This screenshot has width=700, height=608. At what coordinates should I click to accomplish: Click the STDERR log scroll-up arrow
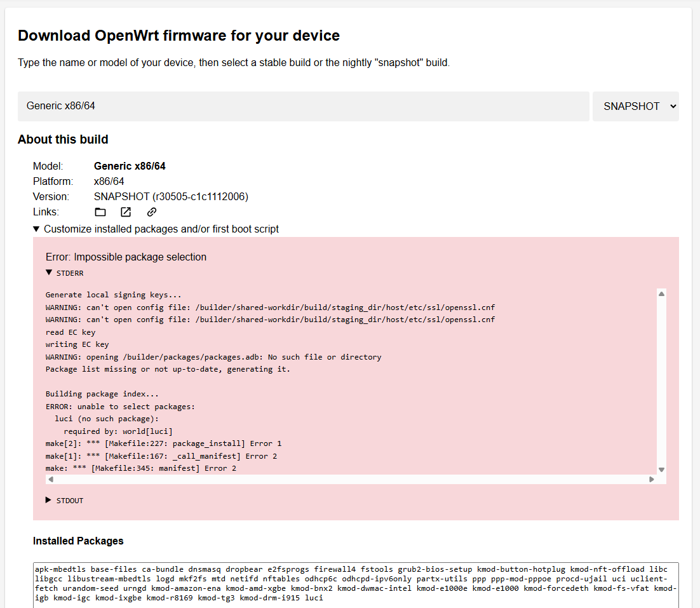pyautogui.click(x=661, y=294)
